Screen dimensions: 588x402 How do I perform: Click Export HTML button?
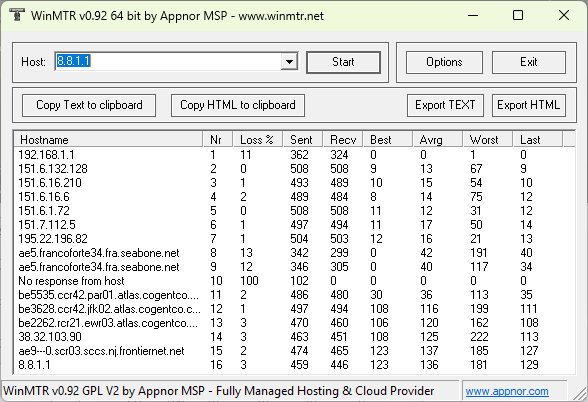coord(528,105)
